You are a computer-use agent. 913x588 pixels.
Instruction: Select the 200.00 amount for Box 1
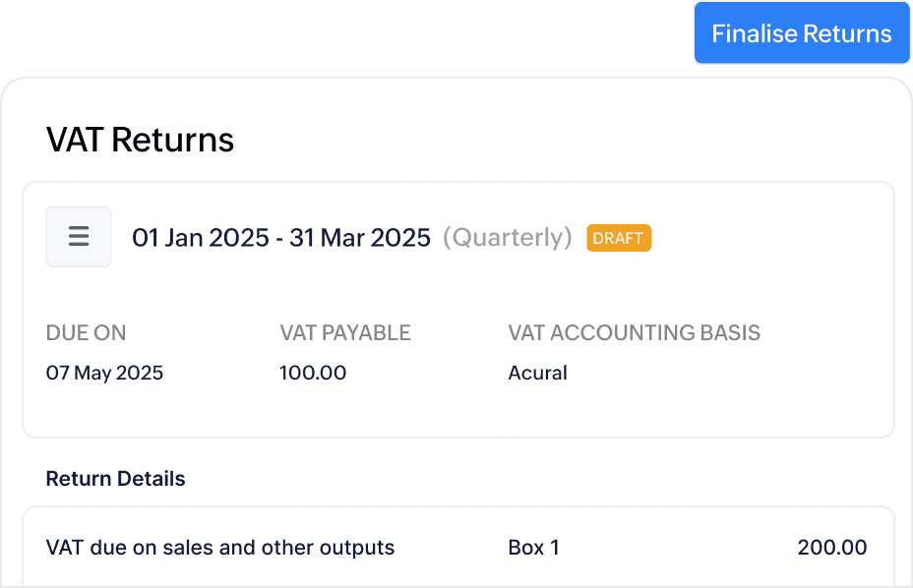pos(831,548)
